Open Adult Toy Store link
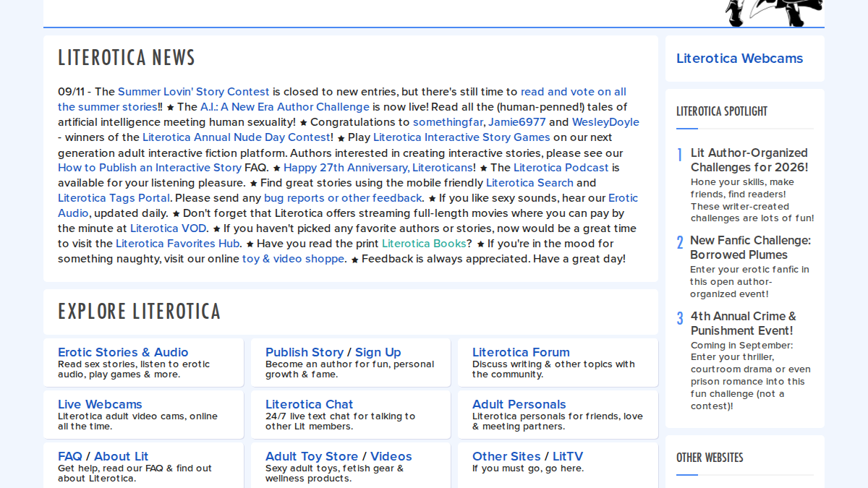 tap(312, 456)
